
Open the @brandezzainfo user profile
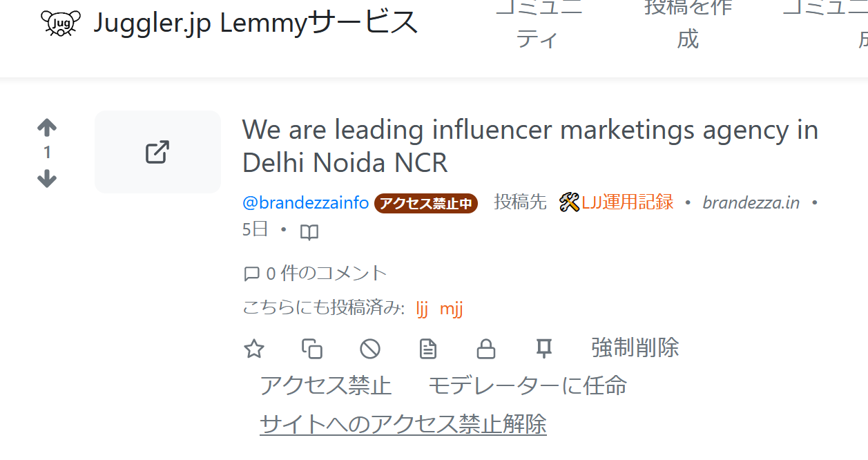[x=305, y=203]
